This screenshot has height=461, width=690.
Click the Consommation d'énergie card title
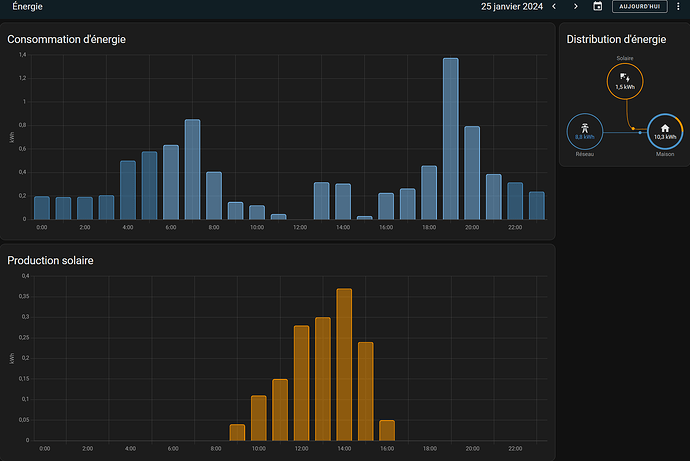tap(66, 39)
